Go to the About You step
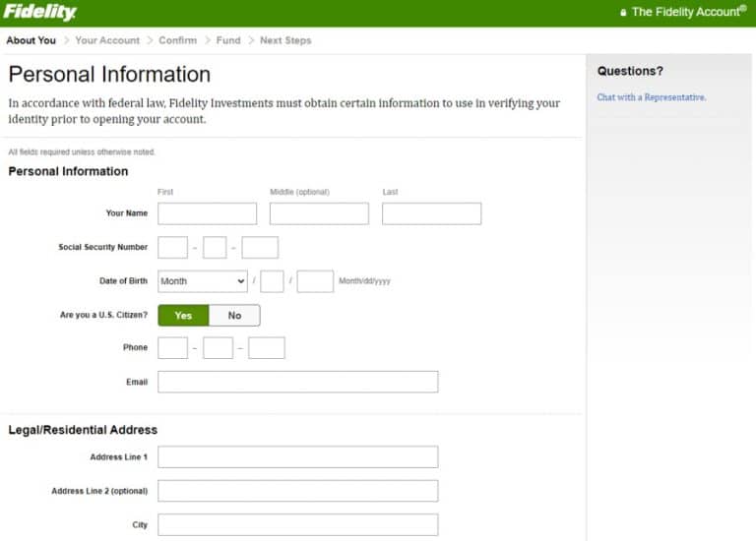 pos(31,40)
